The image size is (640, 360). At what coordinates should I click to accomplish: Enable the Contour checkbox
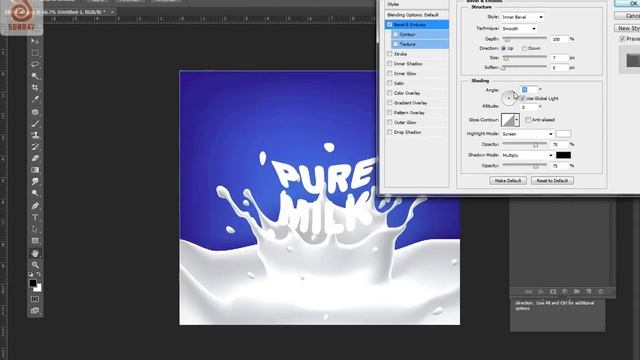click(395, 34)
